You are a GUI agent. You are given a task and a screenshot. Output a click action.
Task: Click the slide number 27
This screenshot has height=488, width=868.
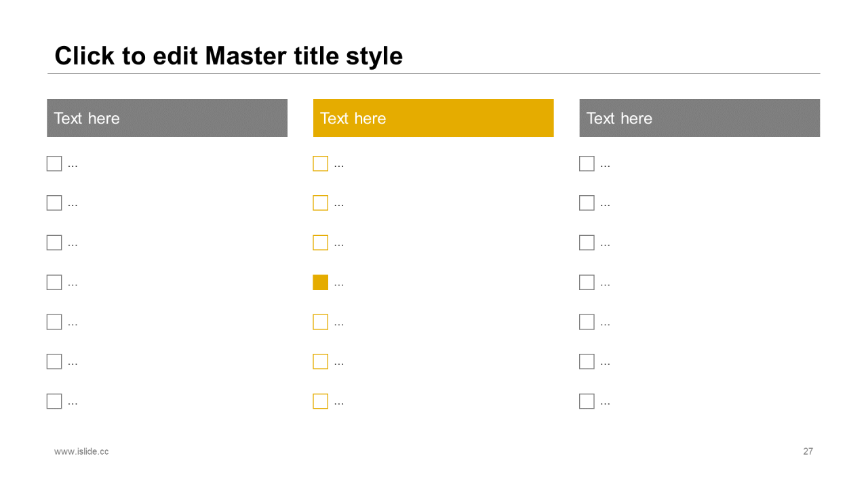808,451
